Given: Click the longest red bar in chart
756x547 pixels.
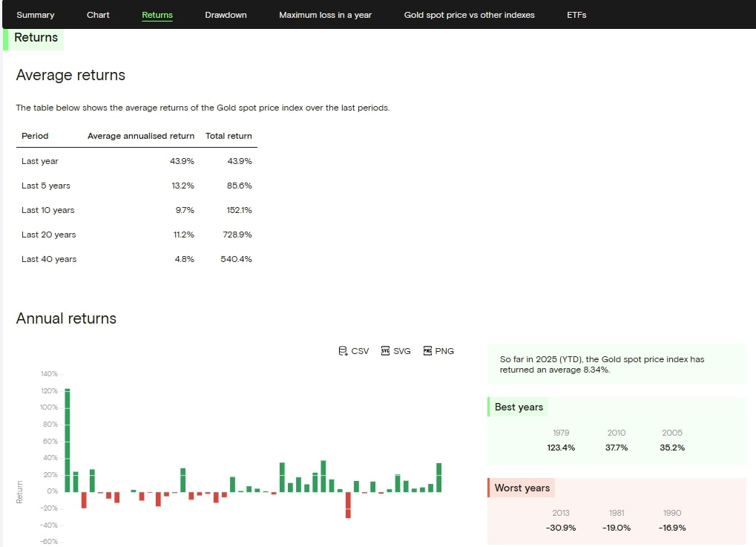Looking at the screenshot, I should pos(348,504).
